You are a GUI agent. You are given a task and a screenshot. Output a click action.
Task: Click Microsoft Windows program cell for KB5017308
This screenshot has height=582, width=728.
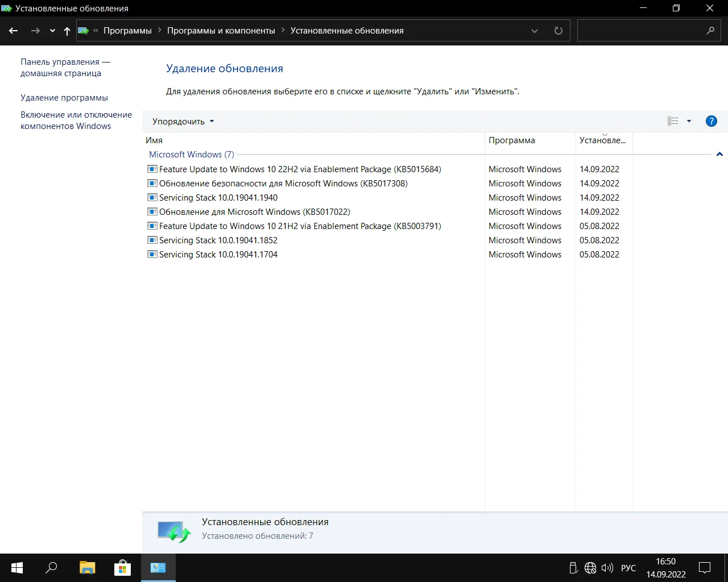coord(525,184)
